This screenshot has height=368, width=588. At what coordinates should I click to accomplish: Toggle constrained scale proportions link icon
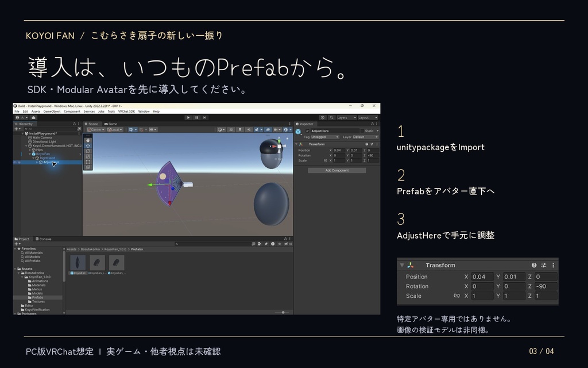coord(326,160)
